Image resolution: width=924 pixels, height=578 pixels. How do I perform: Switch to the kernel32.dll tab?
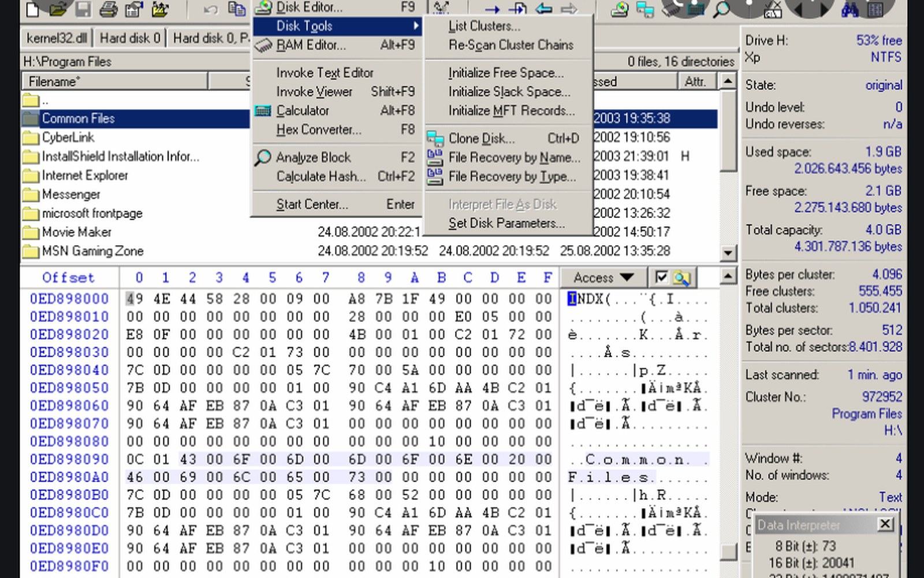57,38
